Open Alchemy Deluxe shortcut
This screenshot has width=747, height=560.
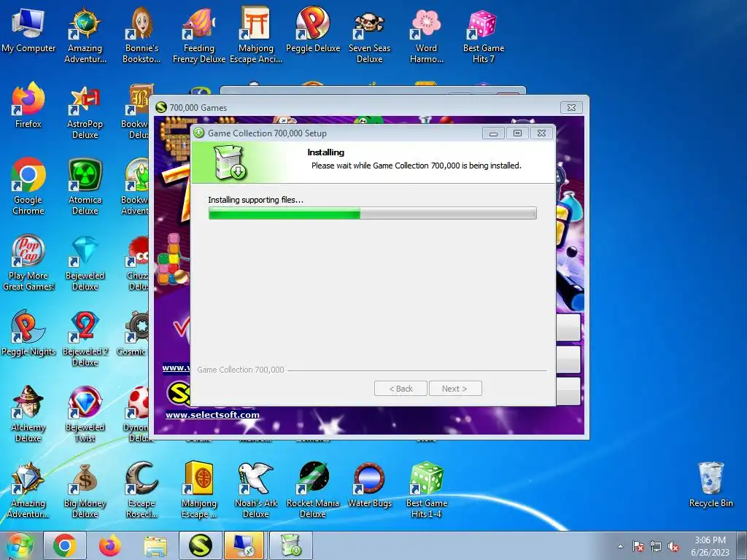(x=28, y=414)
